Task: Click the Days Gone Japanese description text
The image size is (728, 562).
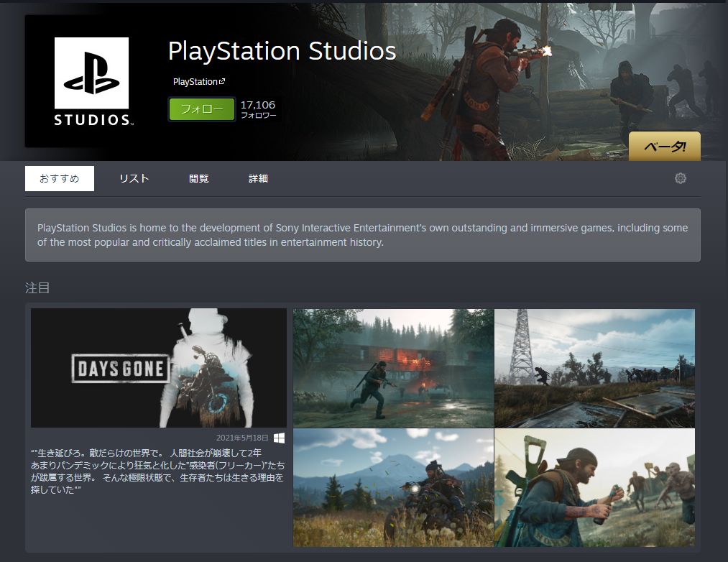Action: point(158,471)
